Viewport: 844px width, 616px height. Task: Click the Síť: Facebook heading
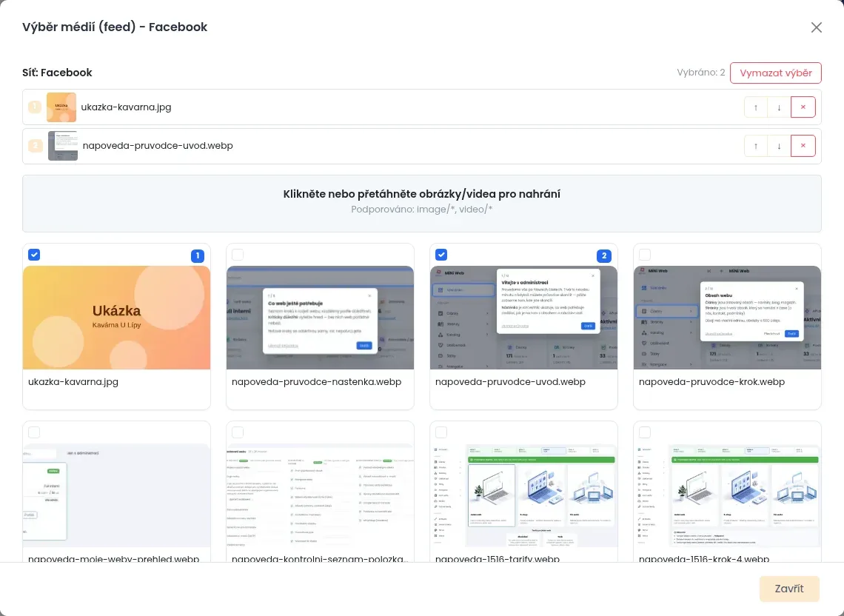tap(57, 73)
